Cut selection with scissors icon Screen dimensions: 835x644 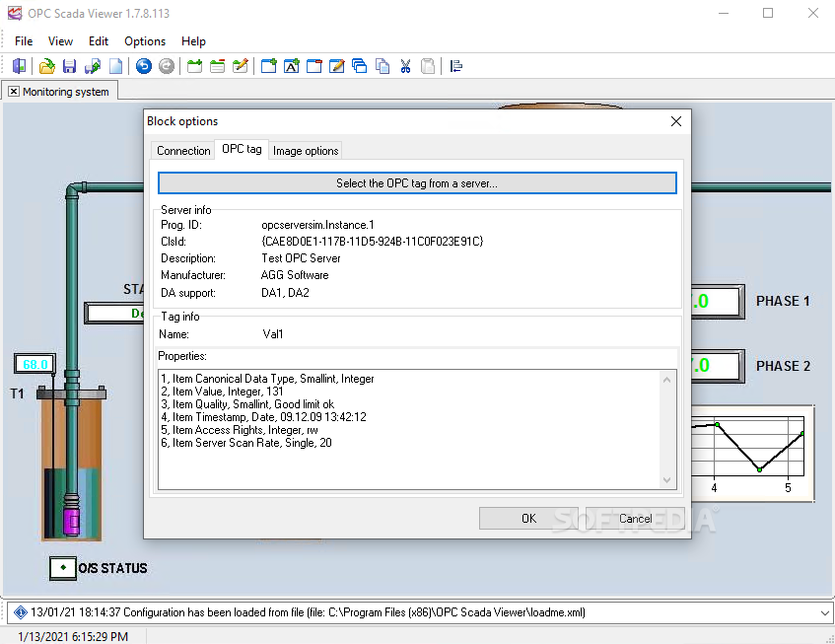click(405, 66)
